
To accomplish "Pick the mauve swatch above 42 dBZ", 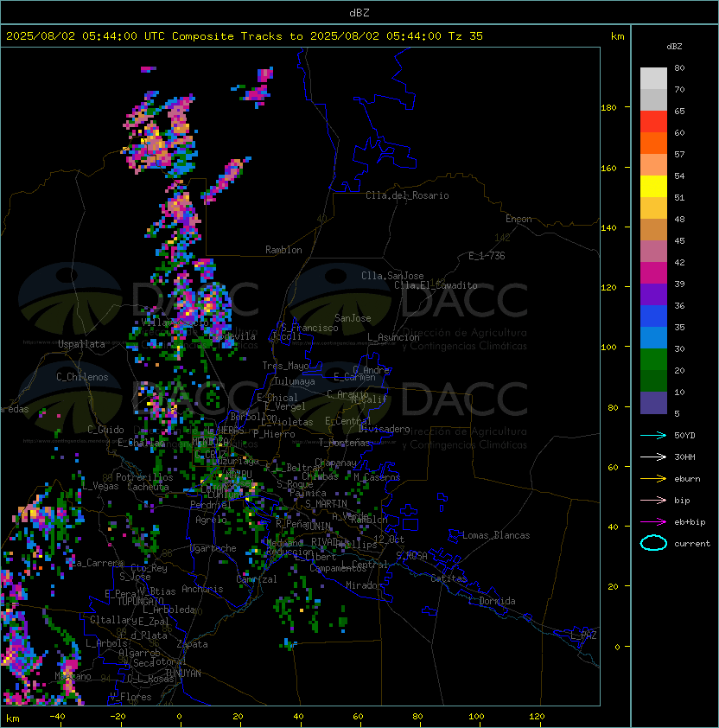I will (x=653, y=252).
